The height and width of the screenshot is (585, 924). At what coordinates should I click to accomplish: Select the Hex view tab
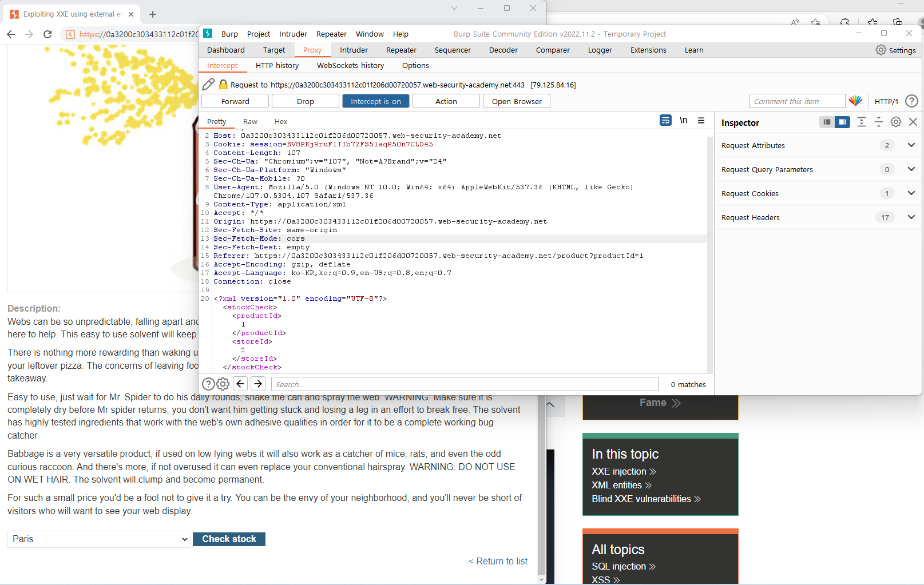coord(281,121)
